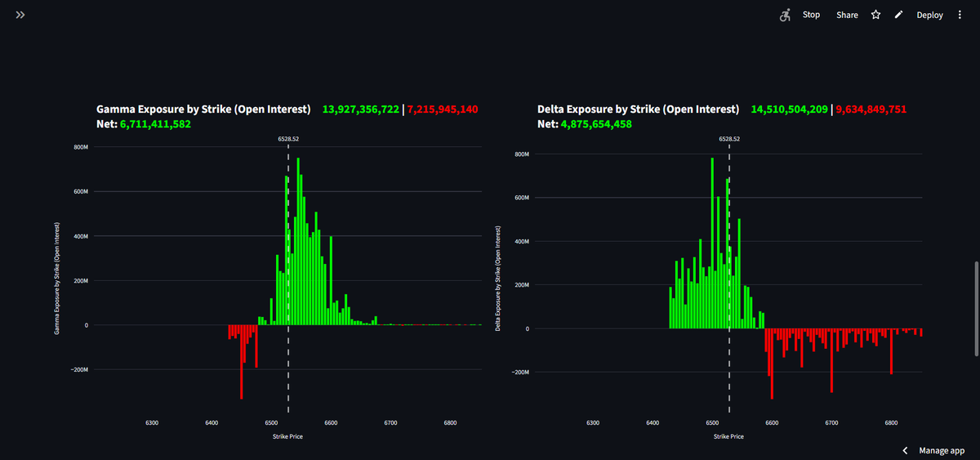Click the Gamma Exposure by Strike title
The height and width of the screenshot is (460, 980).
coord(203,109)
